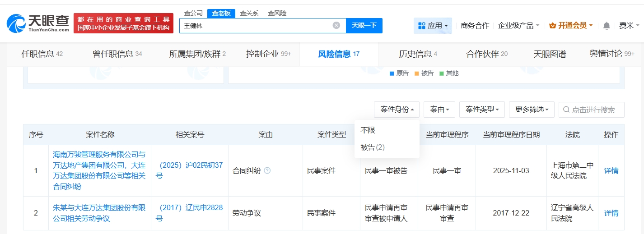Open the 商务合作 link
The height and width of the screenshot is (234, 644).
(x=475, y=26)
